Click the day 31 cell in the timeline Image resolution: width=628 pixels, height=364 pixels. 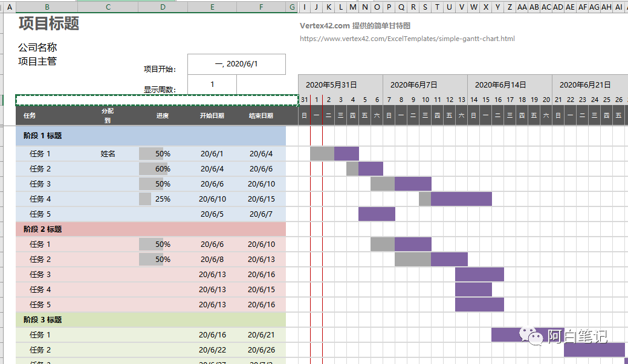click(305, 100)
